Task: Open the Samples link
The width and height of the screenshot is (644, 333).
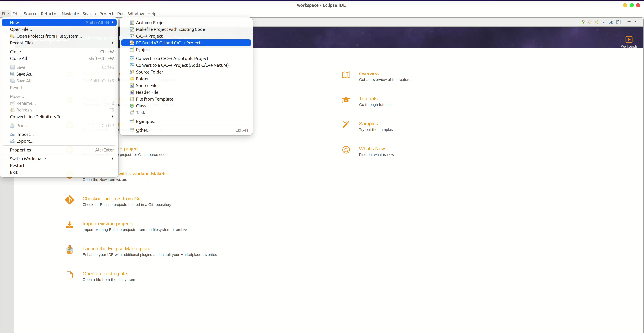Action: pyautogui.click(x=368, y=124)
